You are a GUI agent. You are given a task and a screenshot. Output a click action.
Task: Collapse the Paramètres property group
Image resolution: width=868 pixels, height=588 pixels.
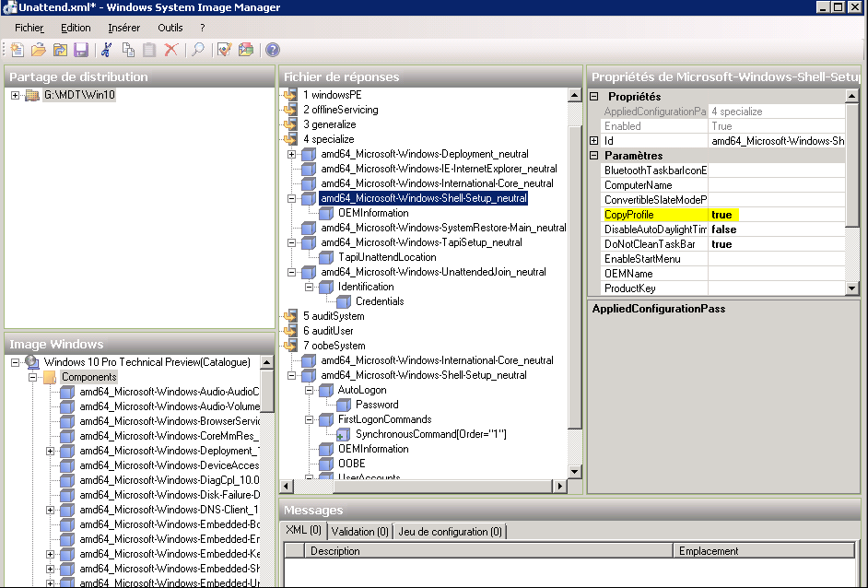594,156
